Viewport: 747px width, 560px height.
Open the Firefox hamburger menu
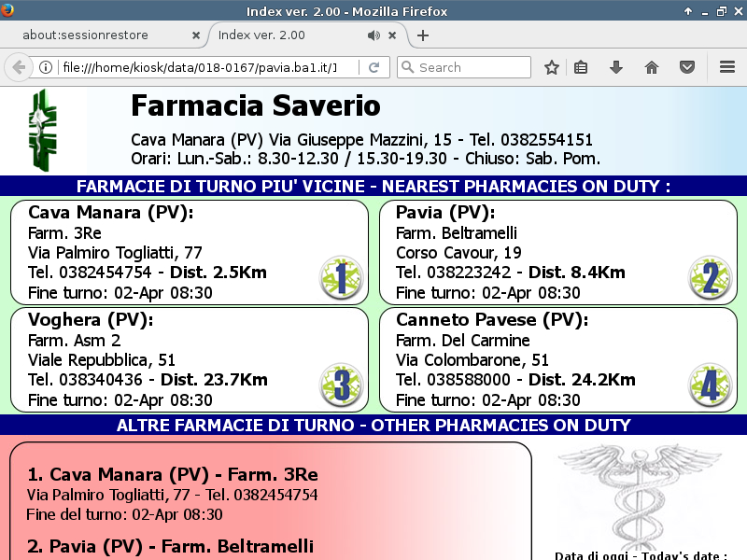click(727, 67)
